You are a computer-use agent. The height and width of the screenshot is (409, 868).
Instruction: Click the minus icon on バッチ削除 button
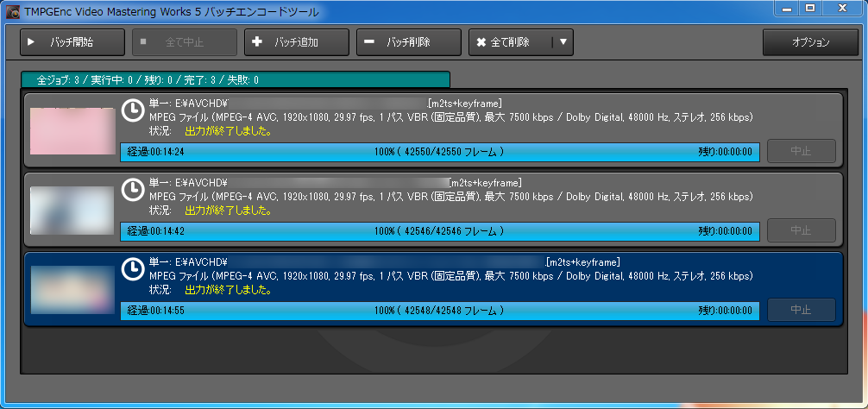pos(369,42)
